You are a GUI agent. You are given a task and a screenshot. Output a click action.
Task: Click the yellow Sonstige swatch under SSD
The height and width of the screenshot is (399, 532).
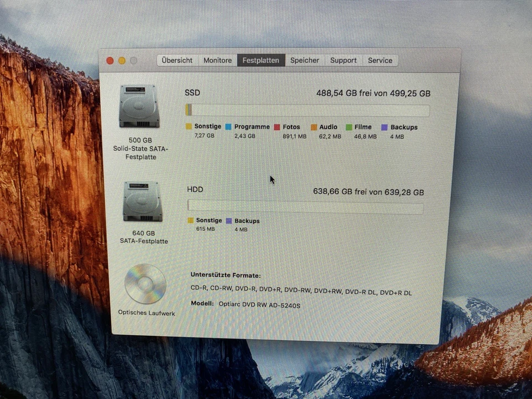(x=189, y=127)
